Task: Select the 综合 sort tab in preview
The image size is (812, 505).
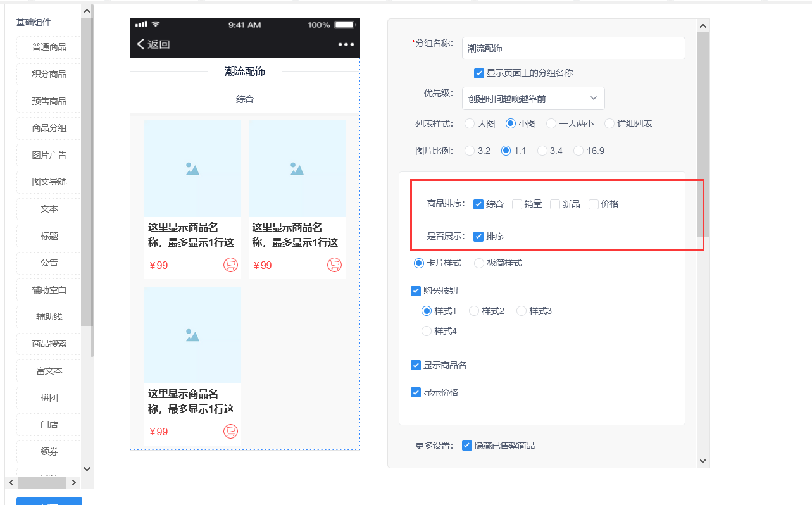Action: (x=245, y=99)
